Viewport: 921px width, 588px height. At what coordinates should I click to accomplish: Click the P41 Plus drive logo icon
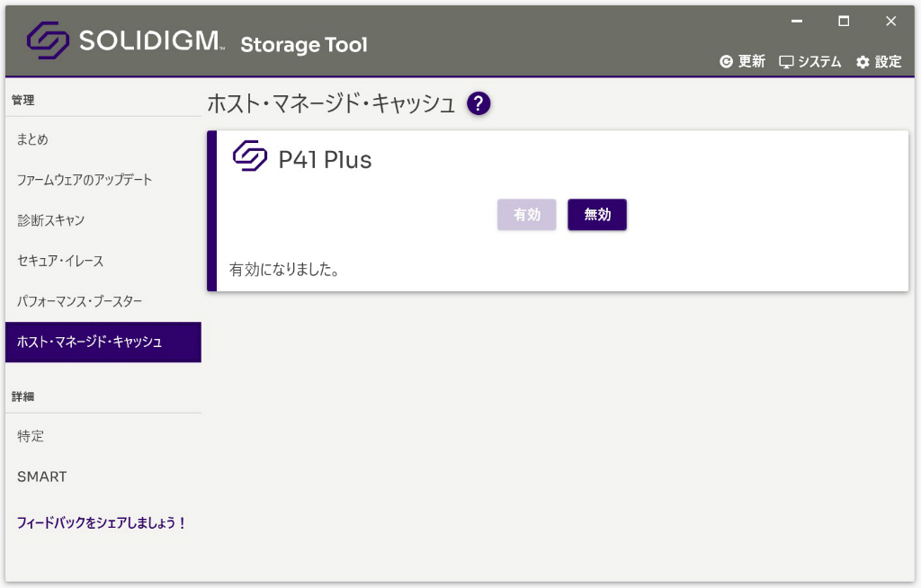[x=250, y=156]
